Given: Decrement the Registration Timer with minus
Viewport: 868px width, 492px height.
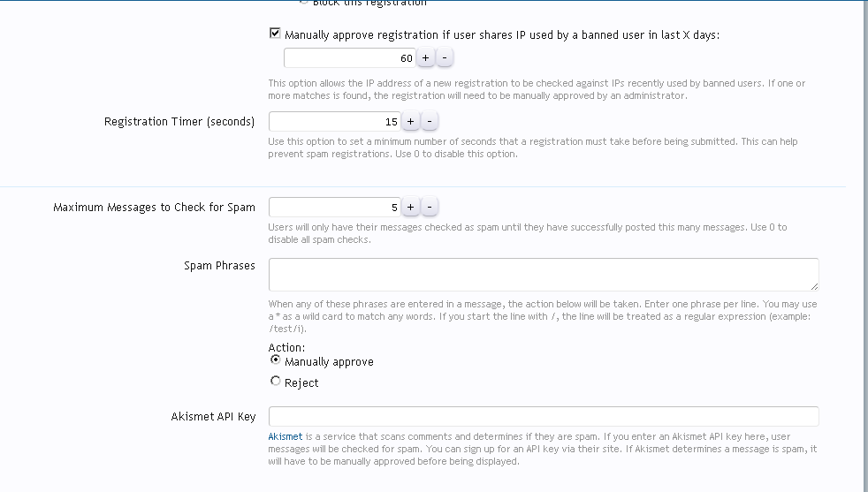Looking at the screenshot, I should (x=430, y=122).
